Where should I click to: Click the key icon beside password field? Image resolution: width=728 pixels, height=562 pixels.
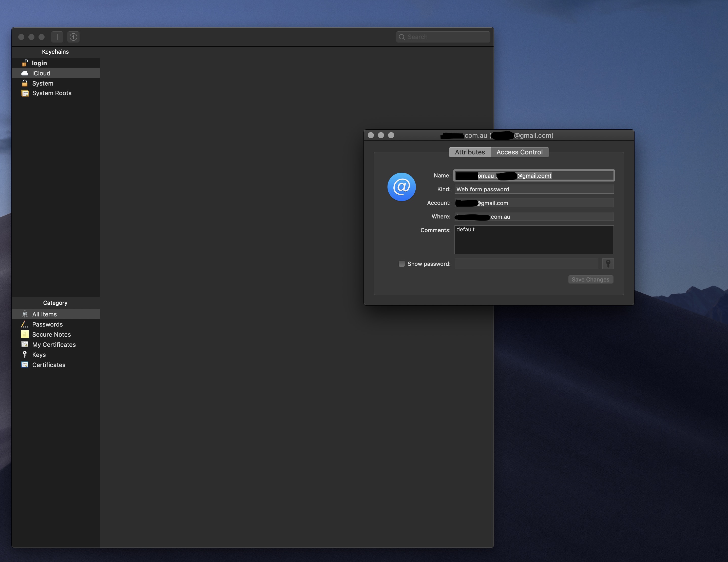[608, 264]
